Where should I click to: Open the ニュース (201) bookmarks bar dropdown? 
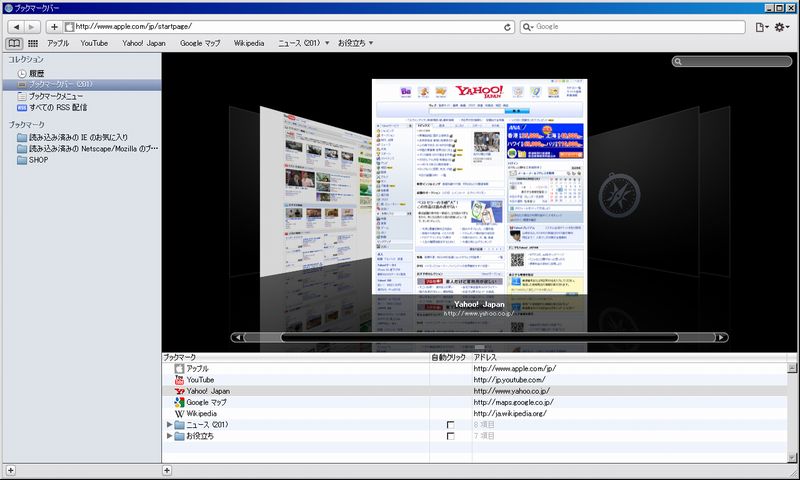[x=304, y=43]
